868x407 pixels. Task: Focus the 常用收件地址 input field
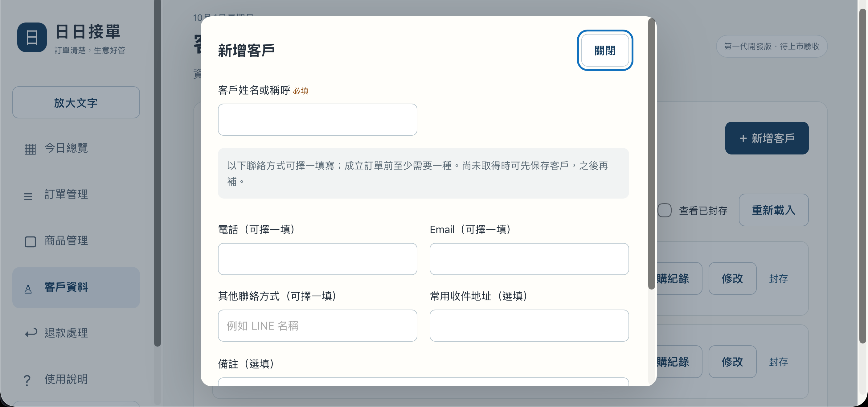(529, 326)
